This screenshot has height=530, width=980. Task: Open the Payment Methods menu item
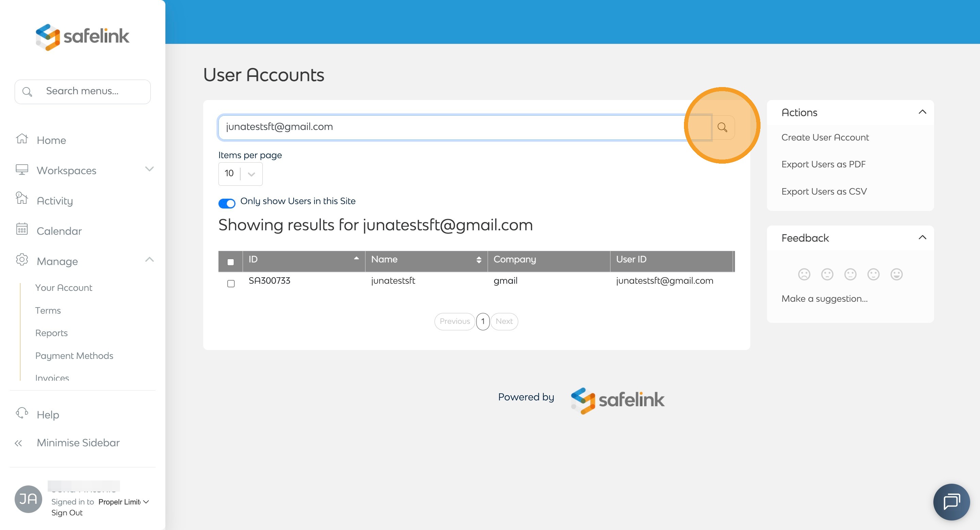74,356
